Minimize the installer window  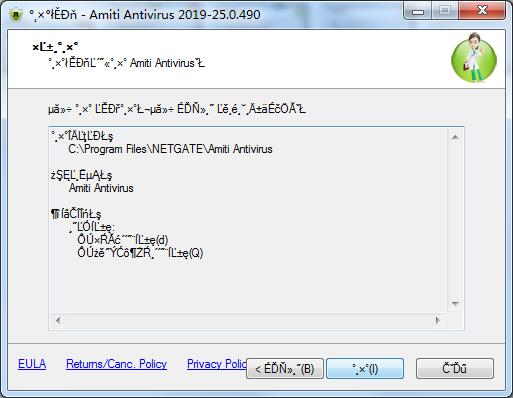[x=418, y=11]
